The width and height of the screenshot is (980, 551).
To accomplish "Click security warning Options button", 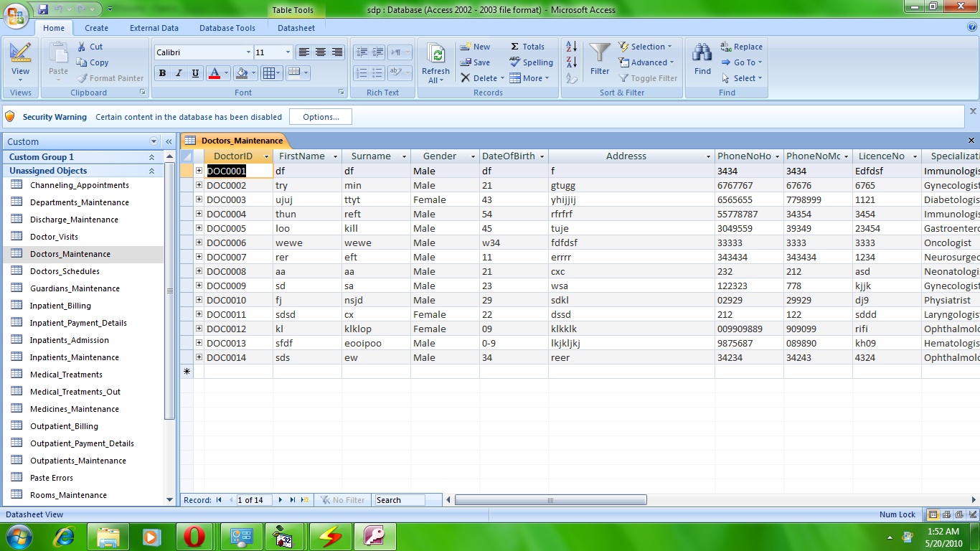I will [x=321, y=117].
